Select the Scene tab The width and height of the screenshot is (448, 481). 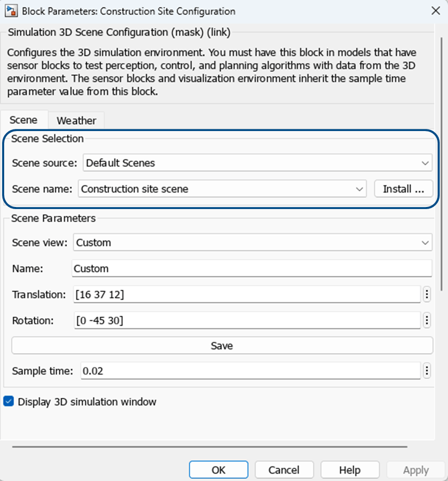(x=24, y=120)
